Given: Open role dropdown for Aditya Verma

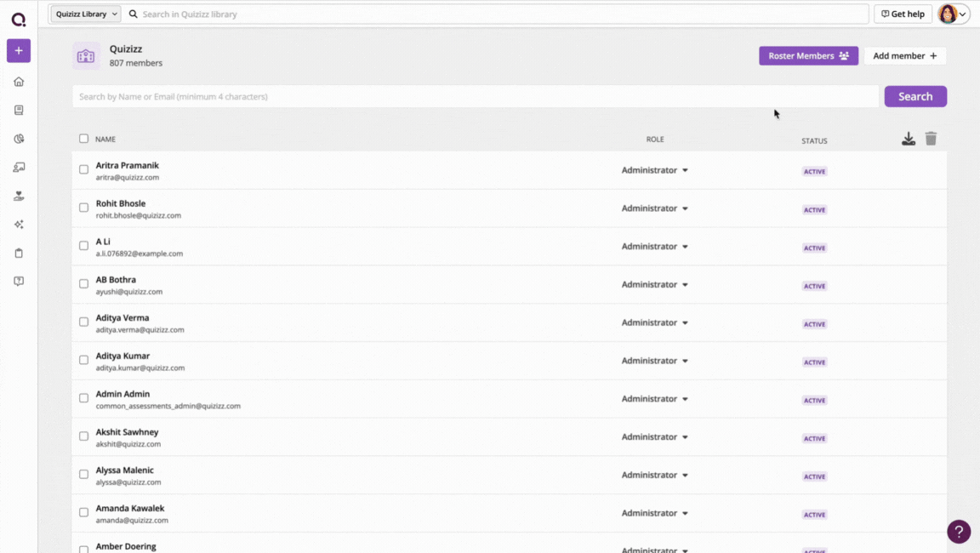Looking at the screenshot, I should click(654, 322).
